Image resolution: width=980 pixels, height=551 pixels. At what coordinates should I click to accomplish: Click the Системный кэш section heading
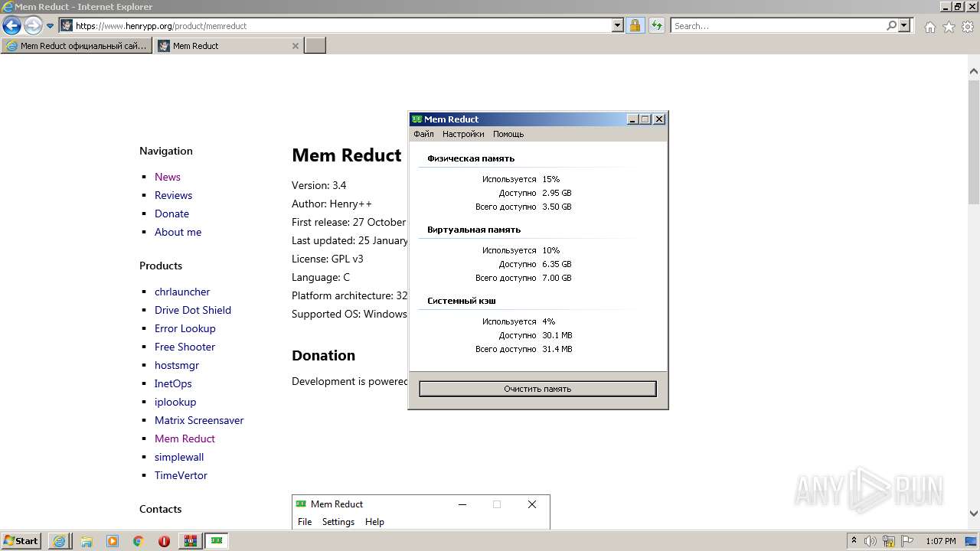(x=462, y=301)
